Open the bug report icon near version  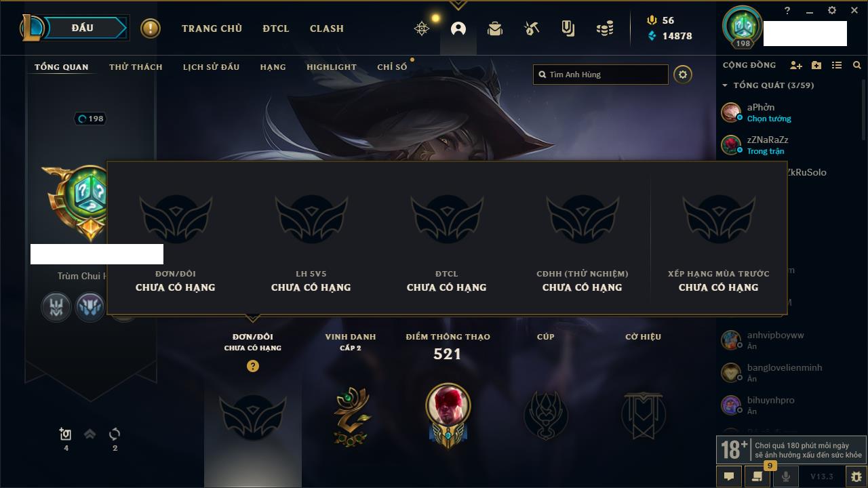pos(856,476)
